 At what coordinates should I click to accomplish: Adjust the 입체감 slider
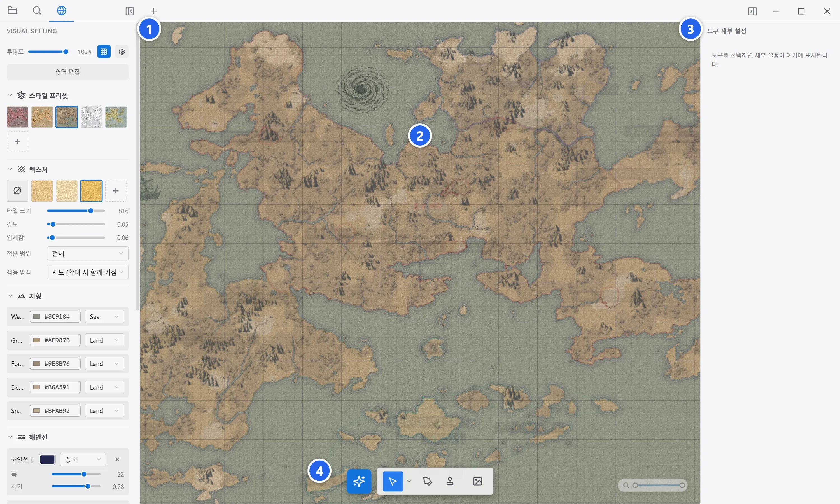(x=76, y=238)
